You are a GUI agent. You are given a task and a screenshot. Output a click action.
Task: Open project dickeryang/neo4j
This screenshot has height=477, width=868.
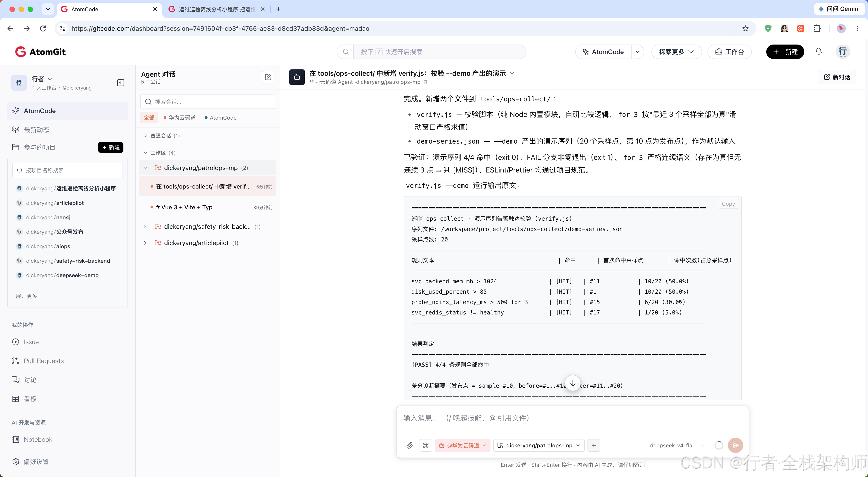pos(48,217)
